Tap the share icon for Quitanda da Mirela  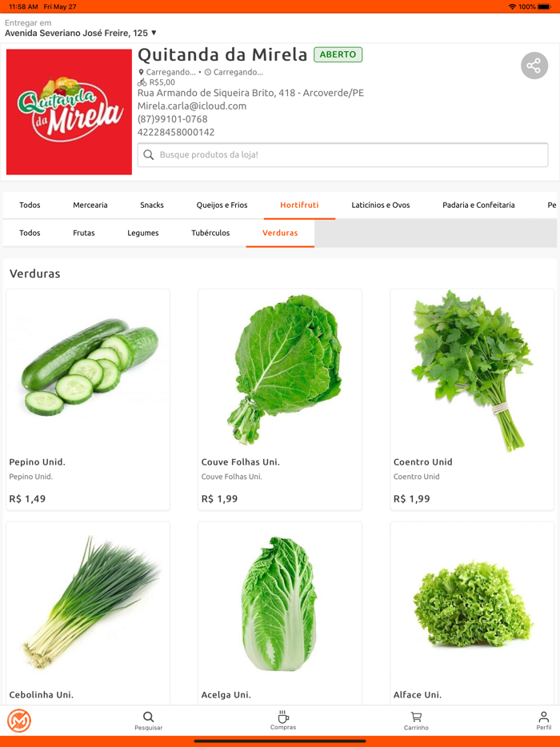point(534,66)
